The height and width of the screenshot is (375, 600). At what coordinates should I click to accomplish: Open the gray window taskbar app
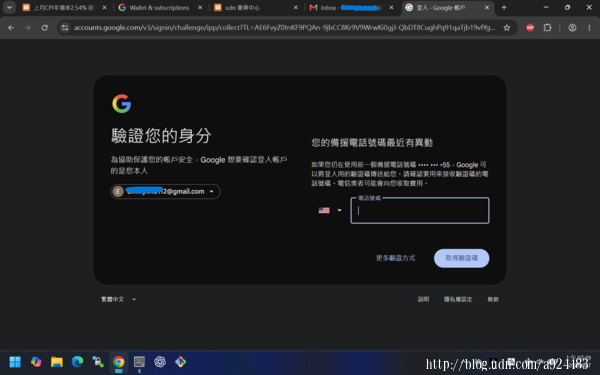[x=139, y=362]
